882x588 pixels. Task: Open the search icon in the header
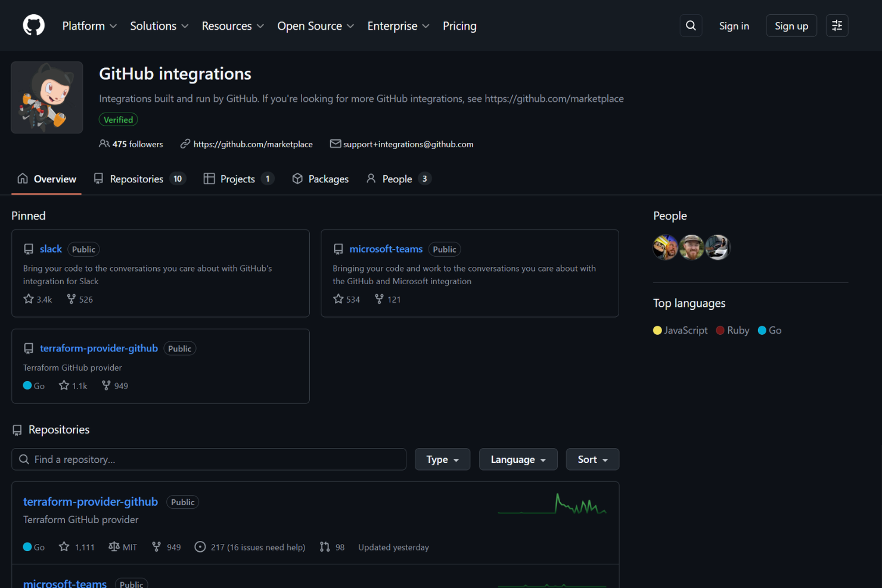tap(691, 25)
